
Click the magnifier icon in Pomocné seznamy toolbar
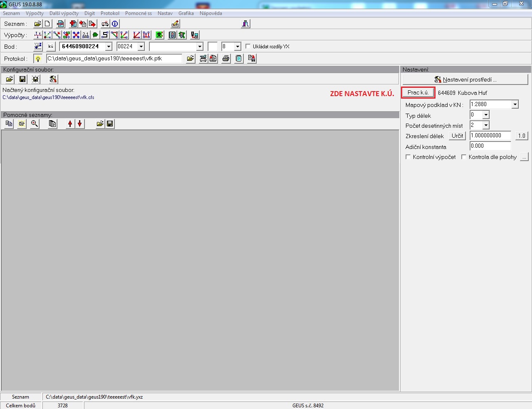click(35, 124)
